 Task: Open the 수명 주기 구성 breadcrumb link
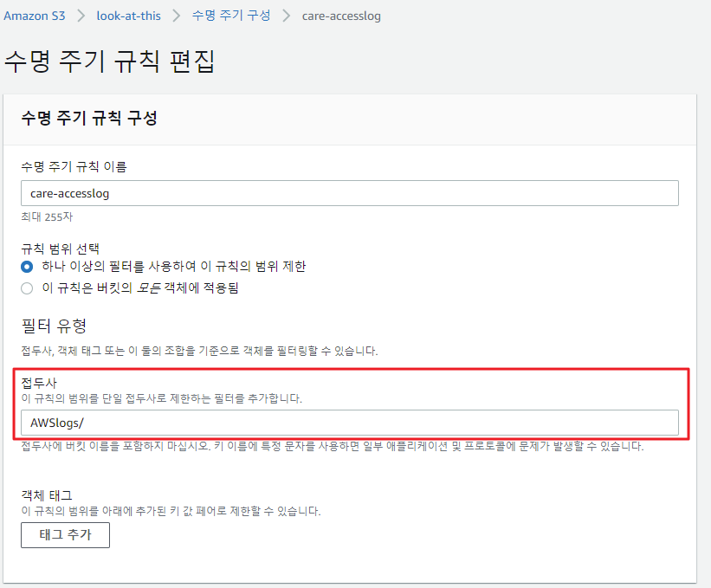point(231,16)
